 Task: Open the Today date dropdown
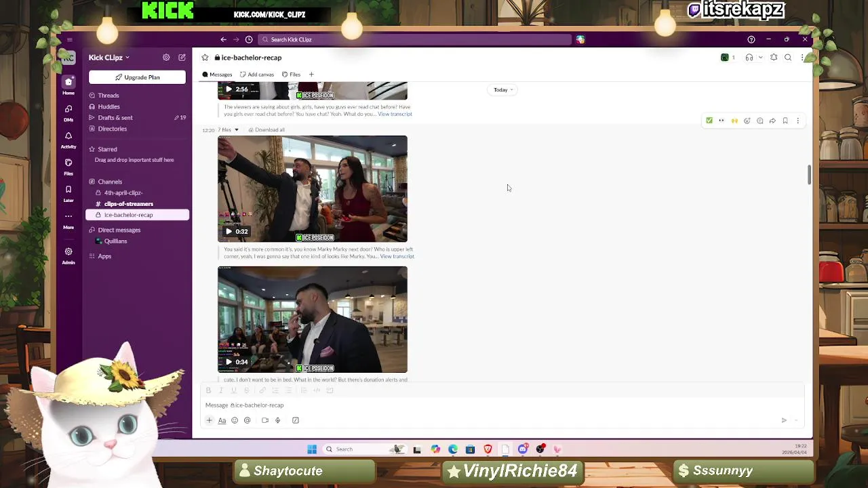tap(503, 89)
